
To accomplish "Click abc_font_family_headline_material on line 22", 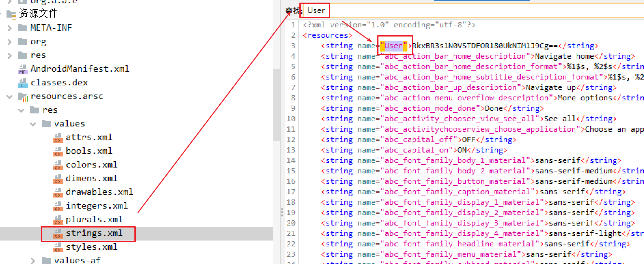I will pyautogui.click(x=460, y=244).
